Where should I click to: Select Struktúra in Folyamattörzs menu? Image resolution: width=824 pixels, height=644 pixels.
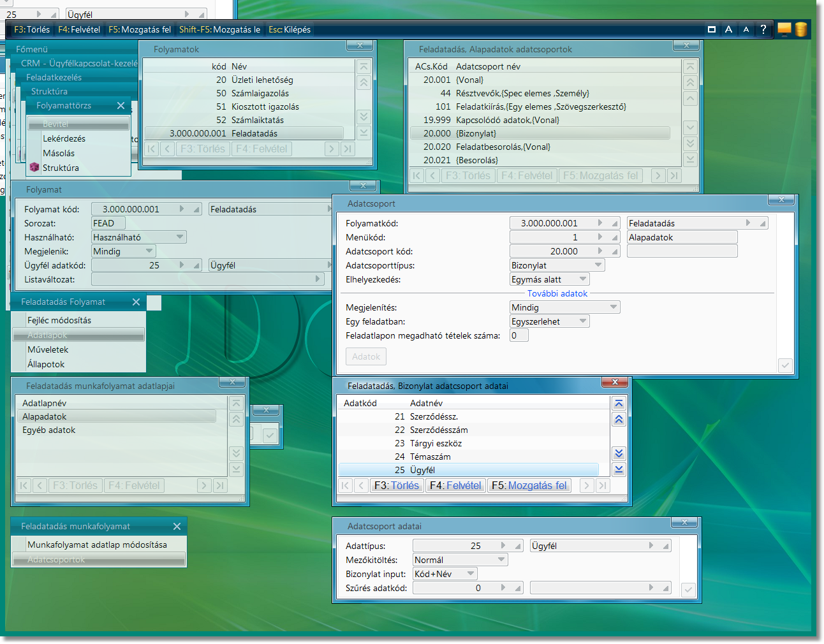pos(78,168)
